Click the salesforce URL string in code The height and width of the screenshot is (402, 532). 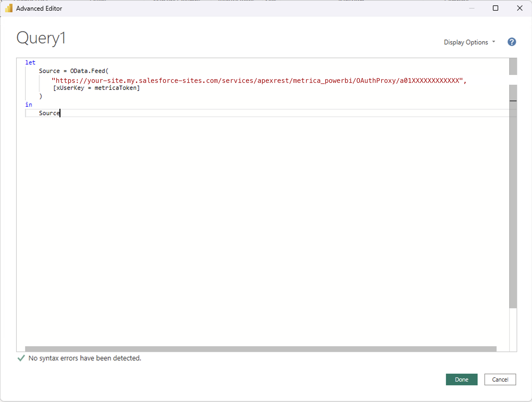click(x=259, y=81)
